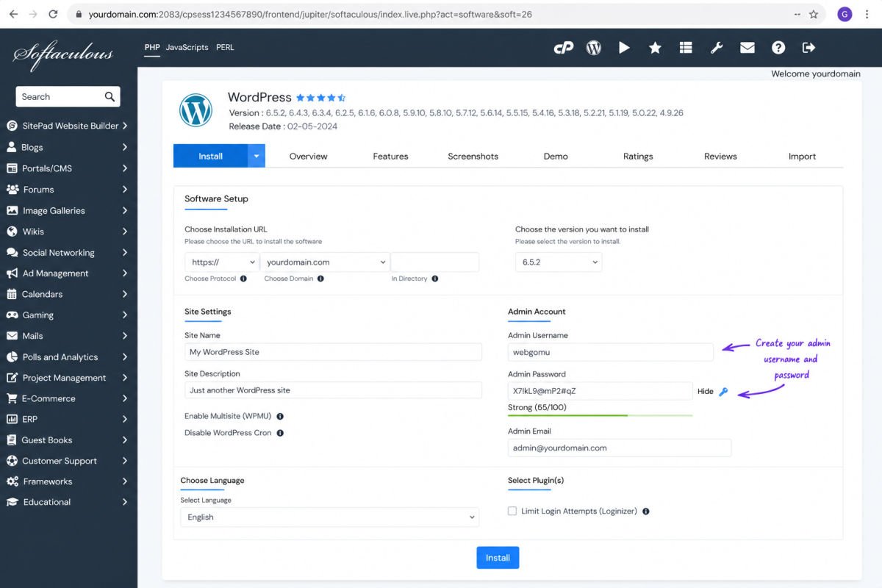Open the browser profile avatar
The width and height of the screenshot is (882, 588).
click(845, 14)
